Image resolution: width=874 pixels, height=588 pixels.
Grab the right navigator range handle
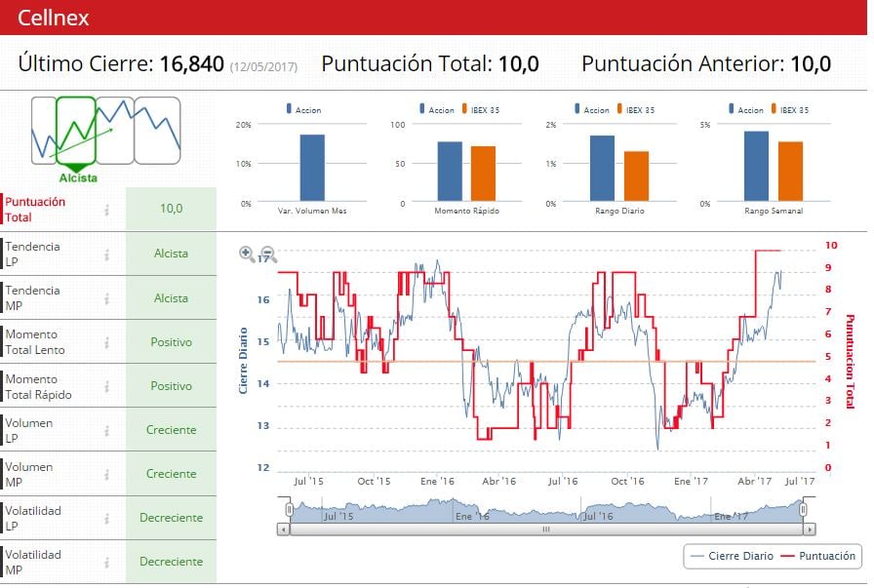[803, 509]
